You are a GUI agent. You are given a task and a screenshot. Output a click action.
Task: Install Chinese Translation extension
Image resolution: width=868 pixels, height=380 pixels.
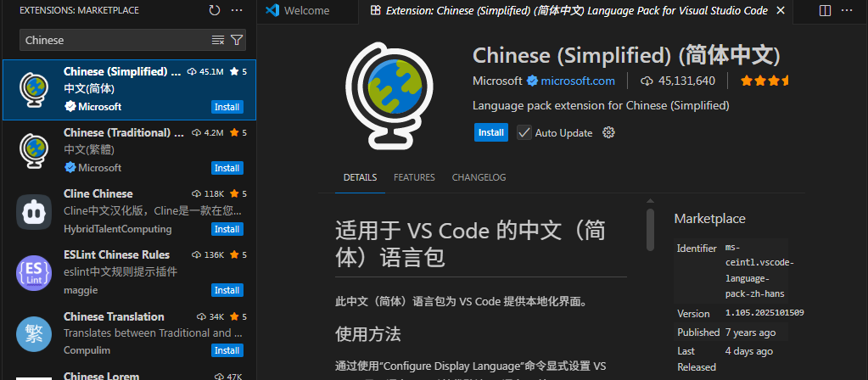pyautogui.click(x=227, y=350)
